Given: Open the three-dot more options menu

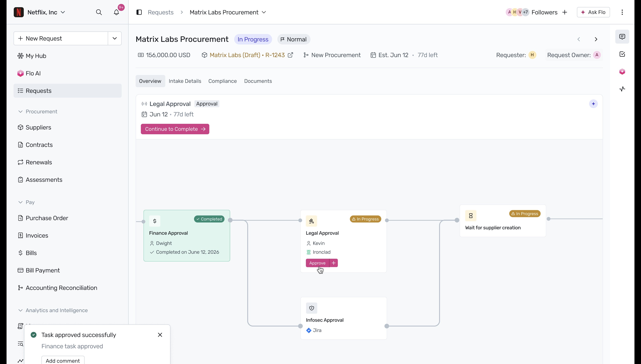Looking at the screenshot, I should 622,12.
